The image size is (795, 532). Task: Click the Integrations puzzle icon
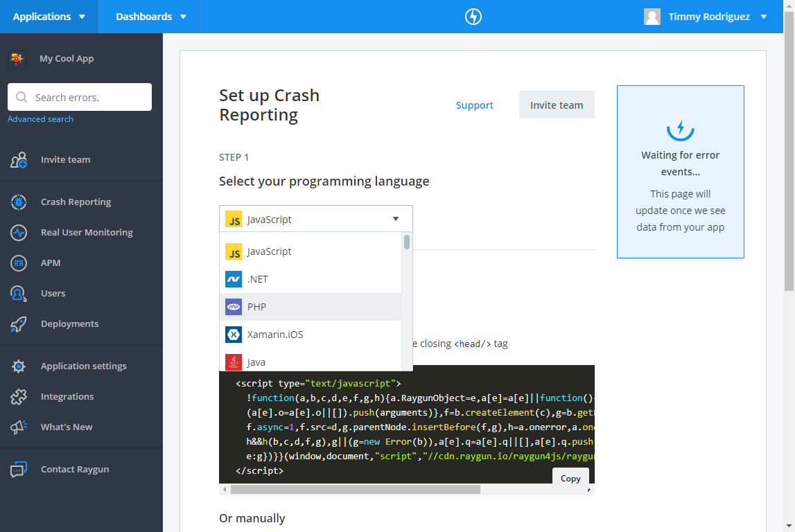19,397
